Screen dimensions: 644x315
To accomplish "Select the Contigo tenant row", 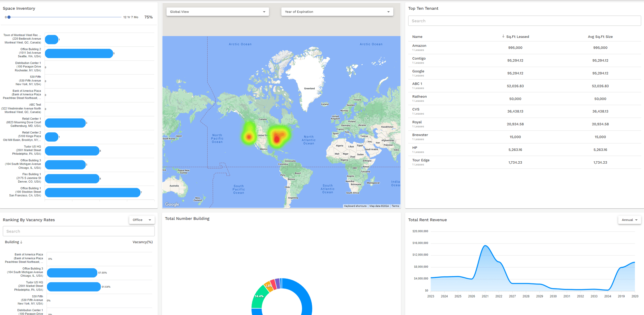I will (525, 61).
